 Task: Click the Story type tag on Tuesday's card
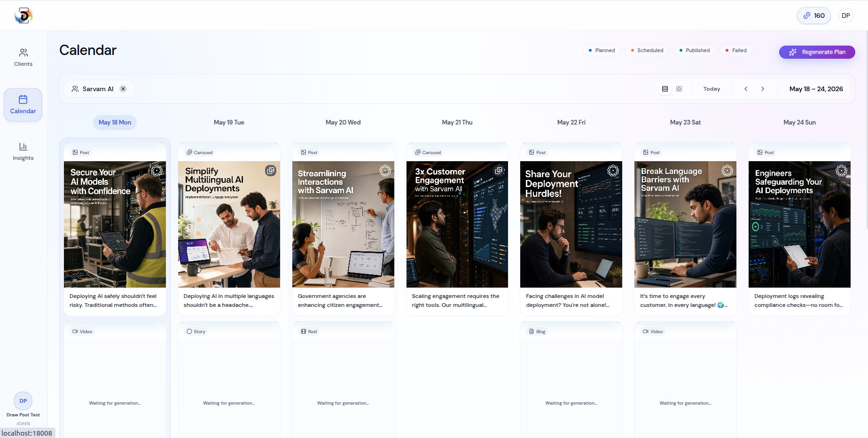coord(196,332)
